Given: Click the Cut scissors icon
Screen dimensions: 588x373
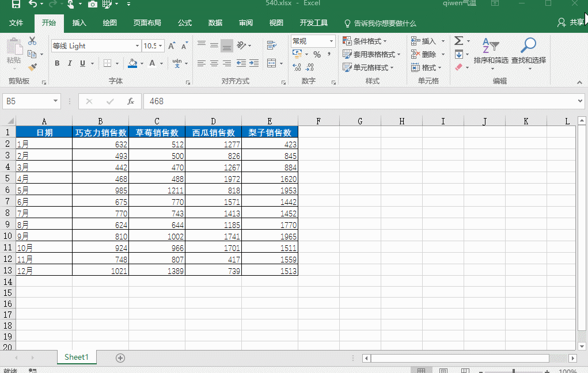Looking at the screenshot, I should [32, 41].
